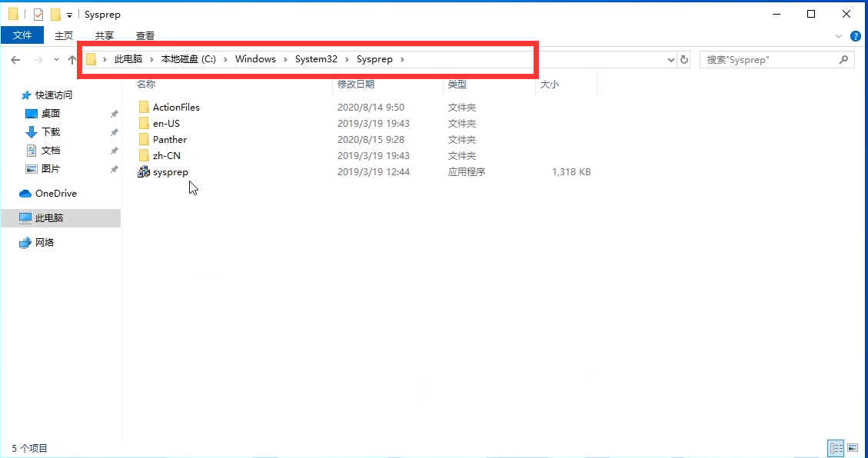Click 此电脑 in the address breadcrumb
This screenshot has width=868, height=458.
[128, 59]
